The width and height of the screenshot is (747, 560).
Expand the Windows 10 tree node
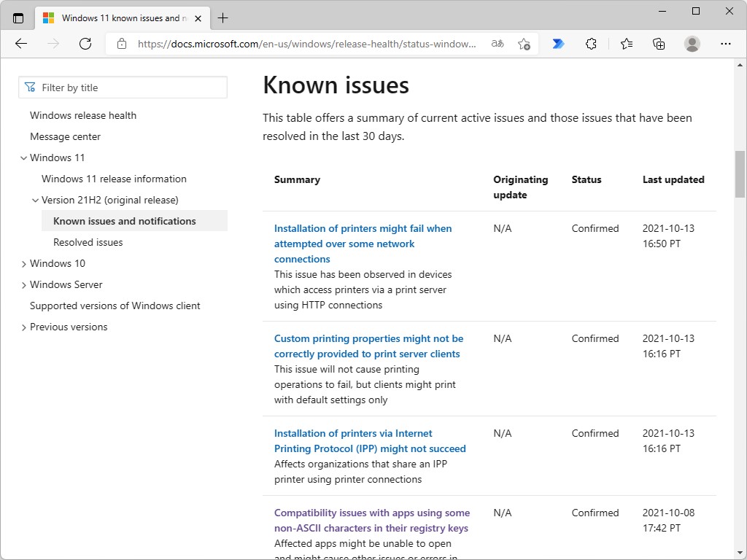24,264
